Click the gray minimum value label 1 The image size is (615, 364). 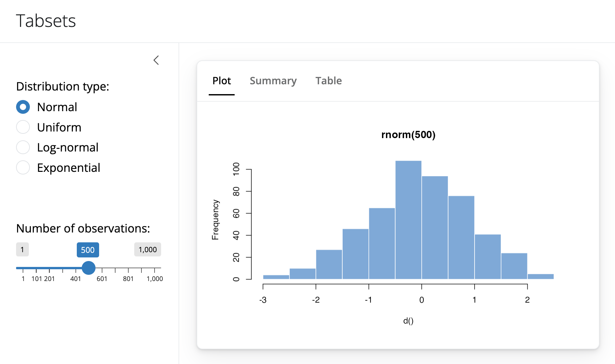point(22,250)
